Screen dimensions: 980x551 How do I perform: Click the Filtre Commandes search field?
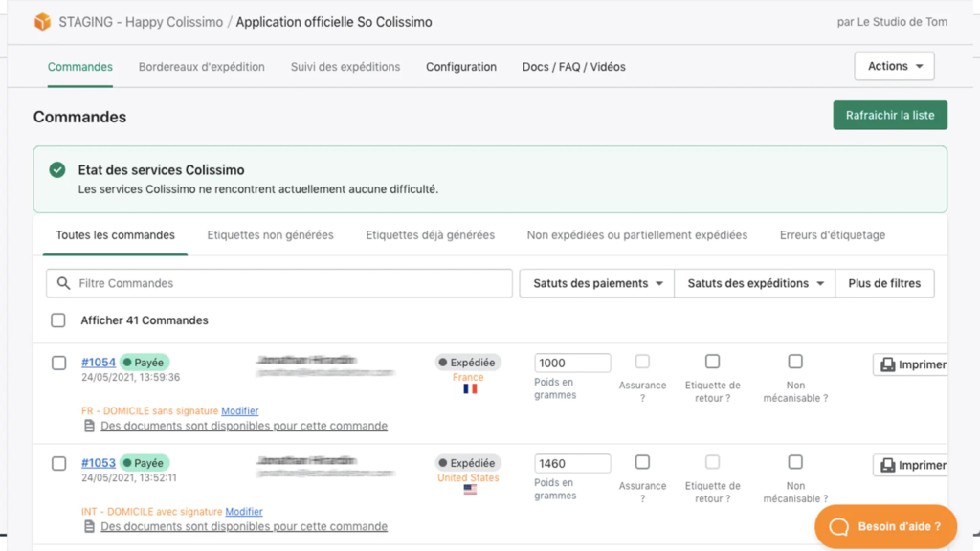pos(287,283)
